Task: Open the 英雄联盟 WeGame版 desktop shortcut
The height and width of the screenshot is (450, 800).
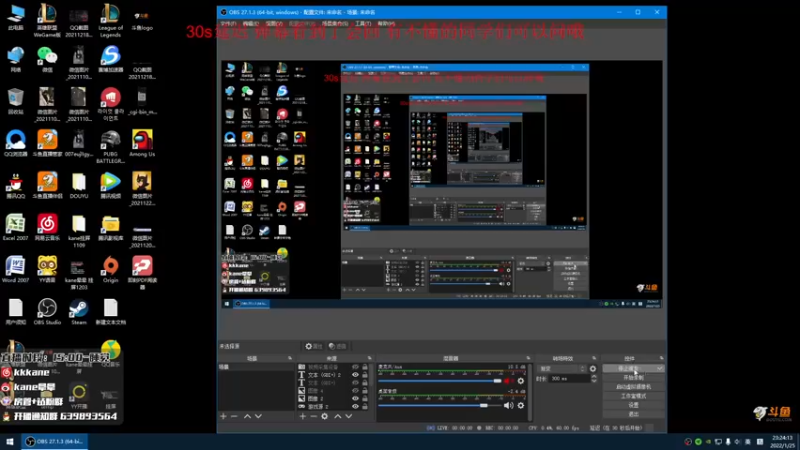Action: click(x=47, y=20)
